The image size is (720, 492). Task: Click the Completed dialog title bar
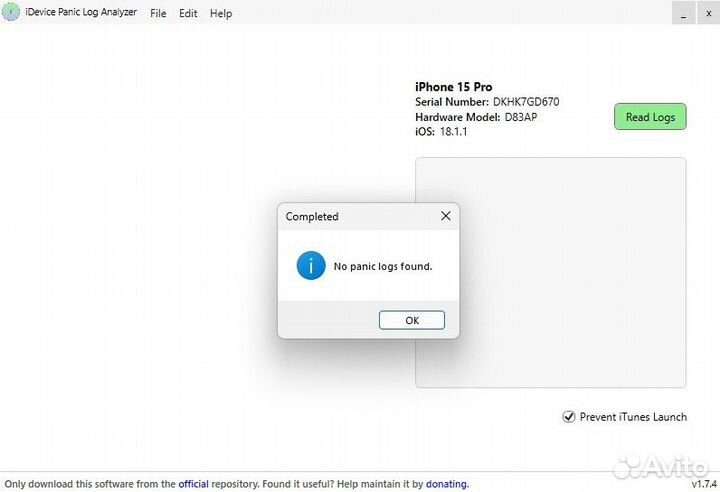[350, 216]
